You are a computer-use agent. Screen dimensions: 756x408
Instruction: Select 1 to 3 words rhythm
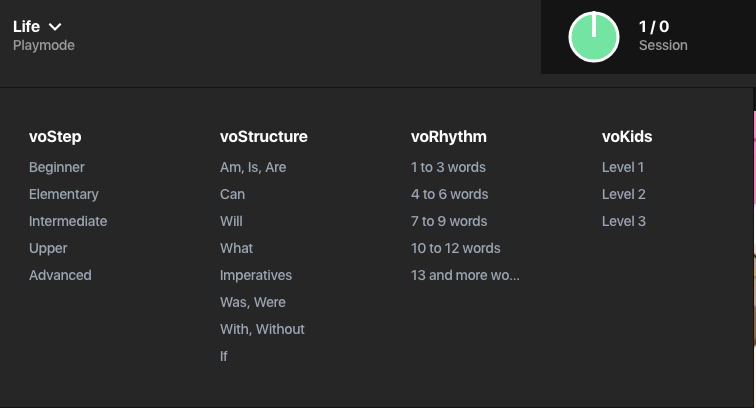click(448, 167)
